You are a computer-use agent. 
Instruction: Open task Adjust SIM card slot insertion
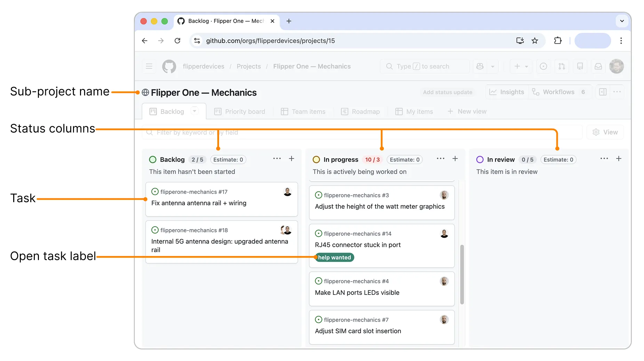point(358,331)
